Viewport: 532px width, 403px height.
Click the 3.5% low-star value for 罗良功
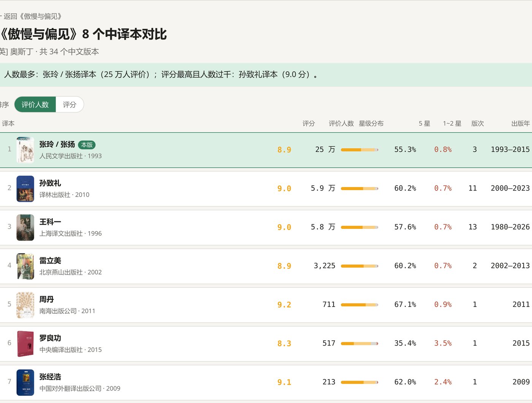pos(443,343)
